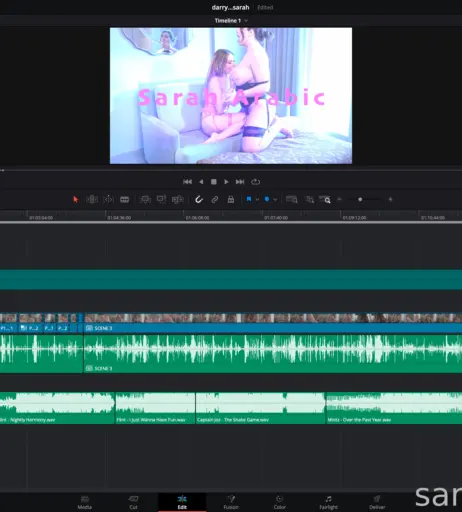Click the Insert Clip icon

145,199
